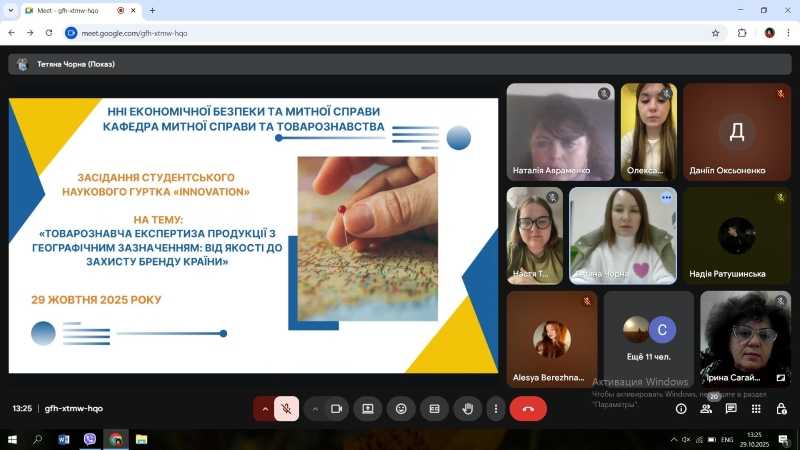The width and height of the screenshot is (800, 450).
Task: Start presenting your screen
Action: pos(368,409)
